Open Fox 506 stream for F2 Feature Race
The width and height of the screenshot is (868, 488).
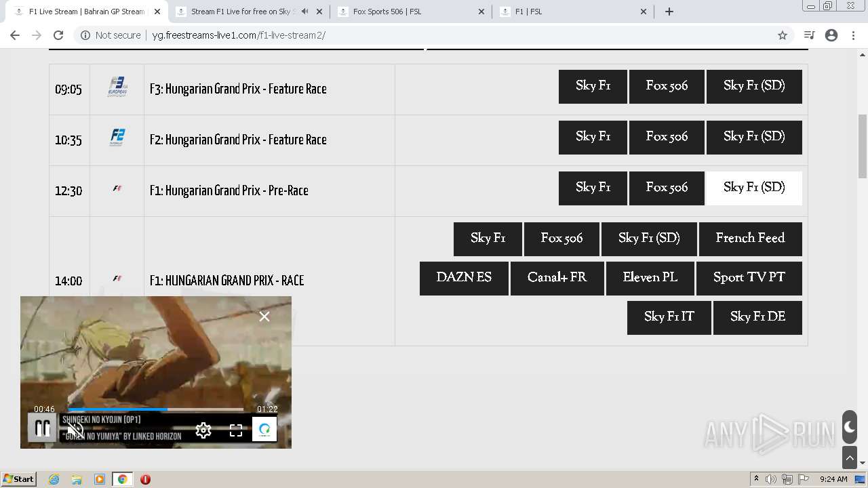667,137
